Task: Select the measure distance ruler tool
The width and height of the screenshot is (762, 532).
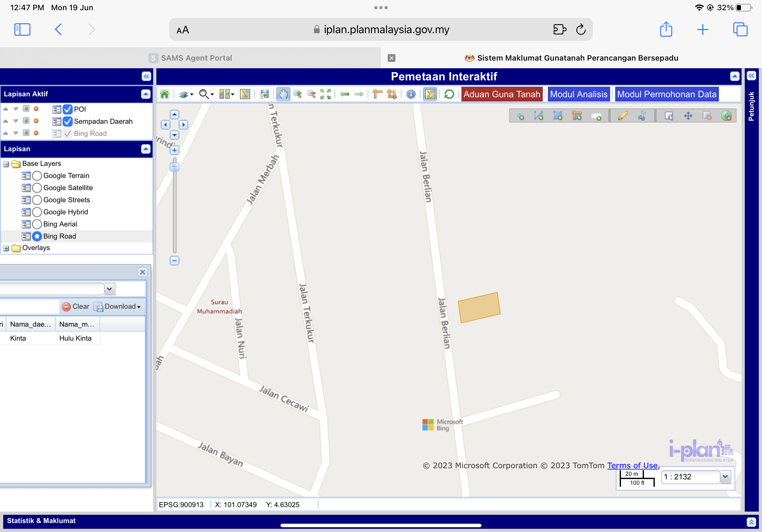Action: [378, 94]
